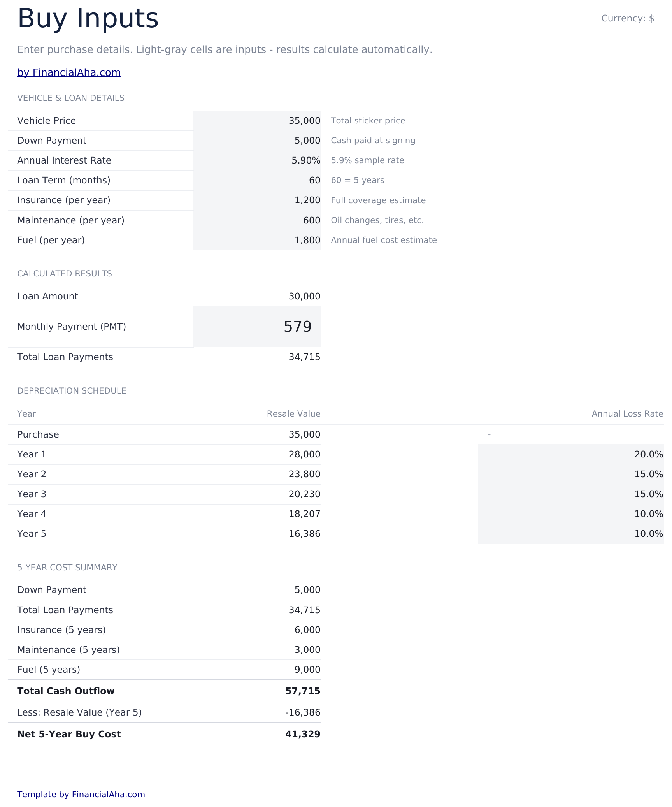
Task: Select the Buy Inputs title
Action: (x=88, y=18)
